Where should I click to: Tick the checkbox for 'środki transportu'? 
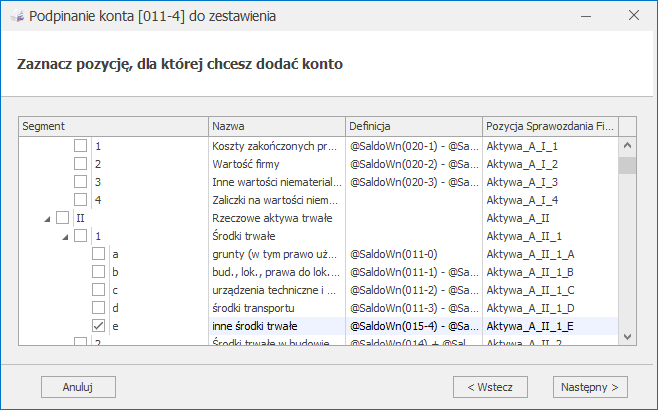coord(99,308)
